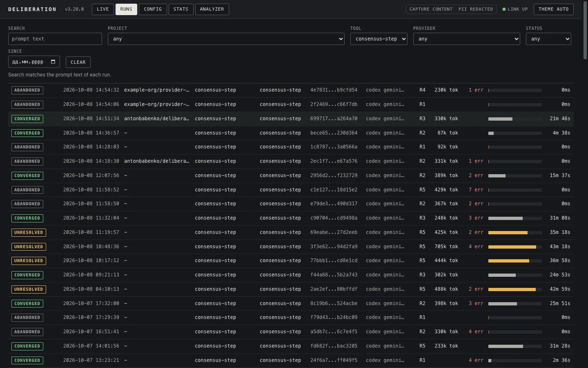
Task: Click the Since date input field
Action: pos(34,62)
